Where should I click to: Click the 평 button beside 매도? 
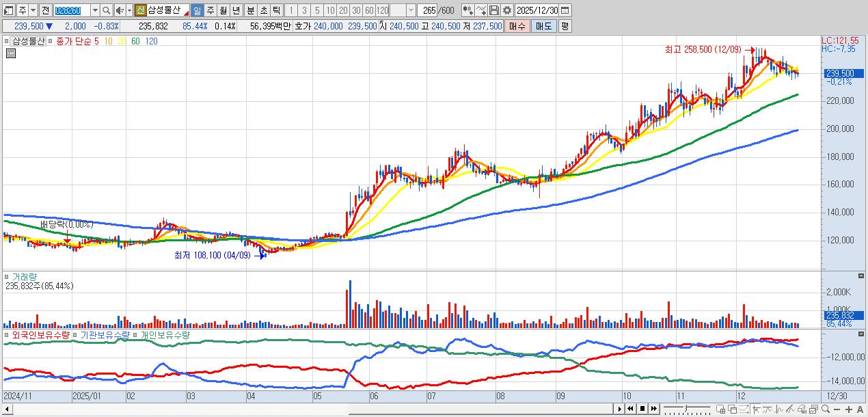coord(565,26)
